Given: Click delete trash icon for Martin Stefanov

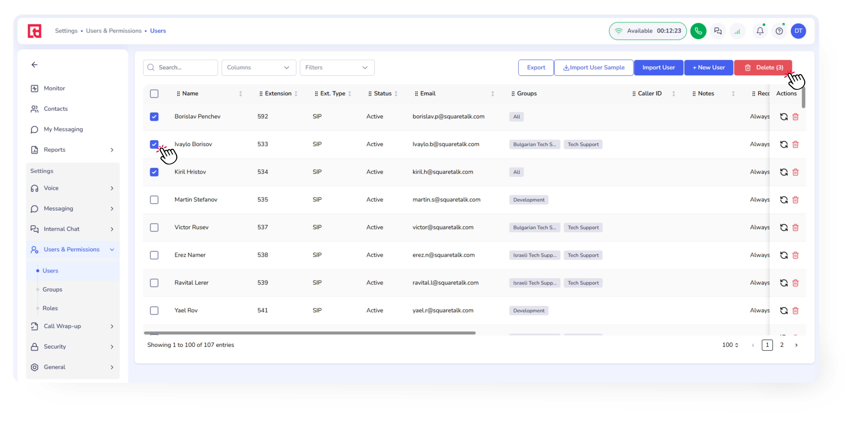Looking at the screenshot, I should [x=795, y=200].
